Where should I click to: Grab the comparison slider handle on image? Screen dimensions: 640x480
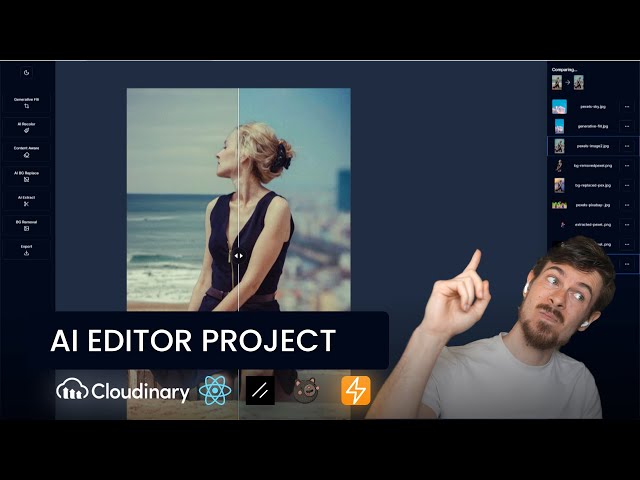(238, 256)
